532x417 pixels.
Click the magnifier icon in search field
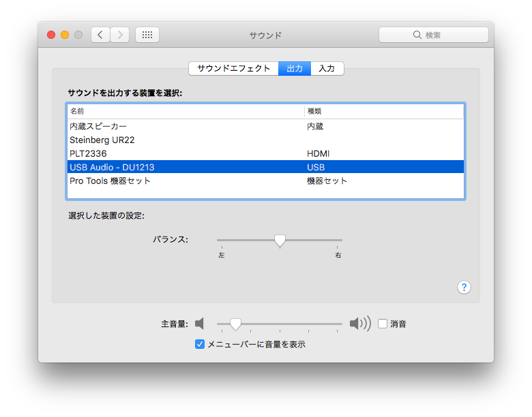(x=417, y=35)
